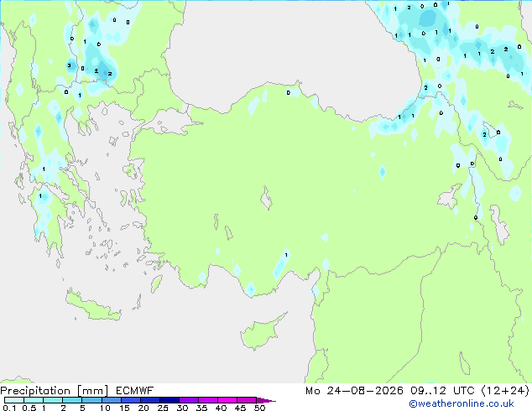Viewport: 532px width, 411px height.
Task: Click the 25–30 mm dark navy swatch
Action: pos(169,400)
